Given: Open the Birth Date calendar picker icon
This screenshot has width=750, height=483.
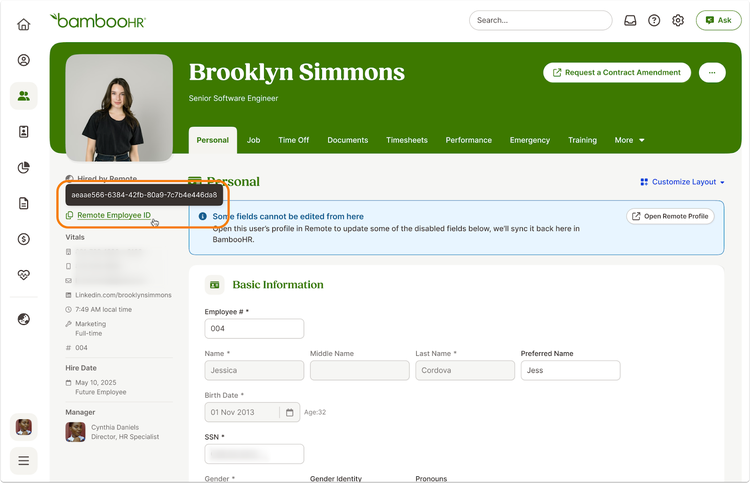Looking at the screenshot, I should (x=289, y=412).
